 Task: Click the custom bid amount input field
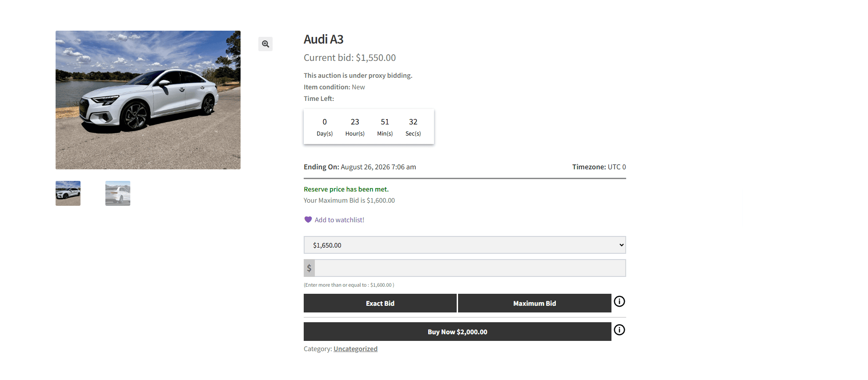tap(470, 268)
